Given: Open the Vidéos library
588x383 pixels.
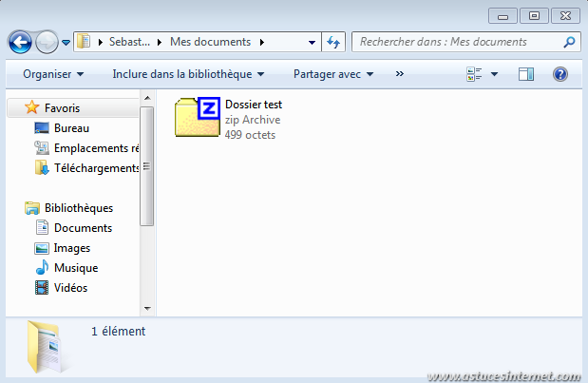Looking at the screenshot, I should click(70, 288).
